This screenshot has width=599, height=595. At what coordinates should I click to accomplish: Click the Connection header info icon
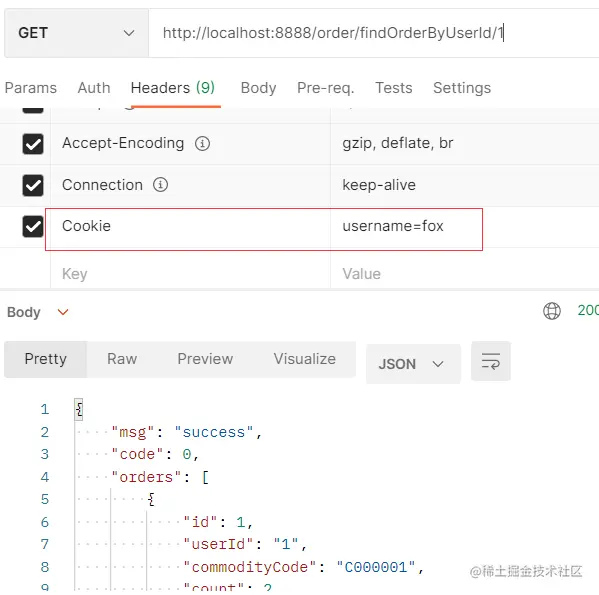click(160, 185)
